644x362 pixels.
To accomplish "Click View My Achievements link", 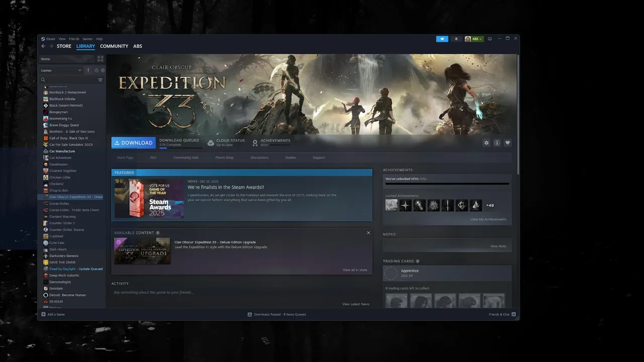I will click(489, 219).
